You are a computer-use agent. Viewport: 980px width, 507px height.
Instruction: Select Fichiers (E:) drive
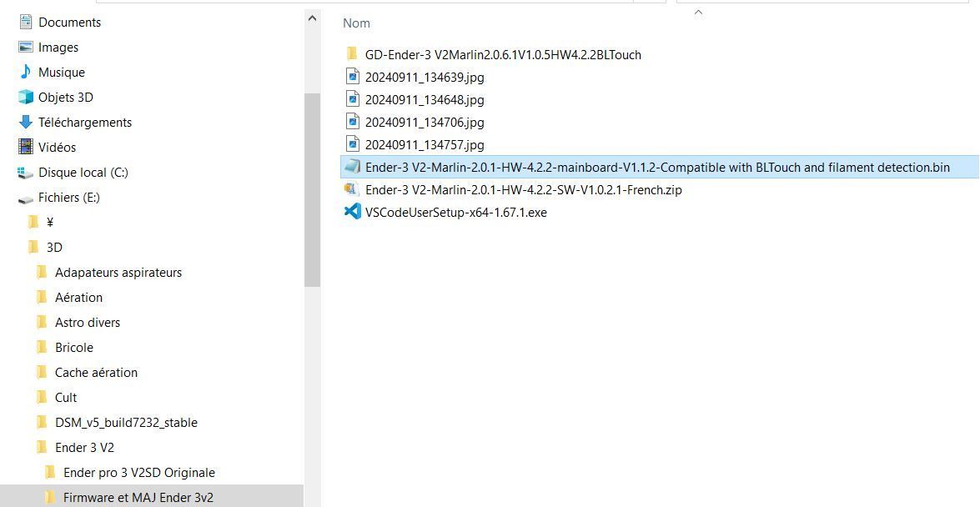pyautogui.click(x=68, y=197)
